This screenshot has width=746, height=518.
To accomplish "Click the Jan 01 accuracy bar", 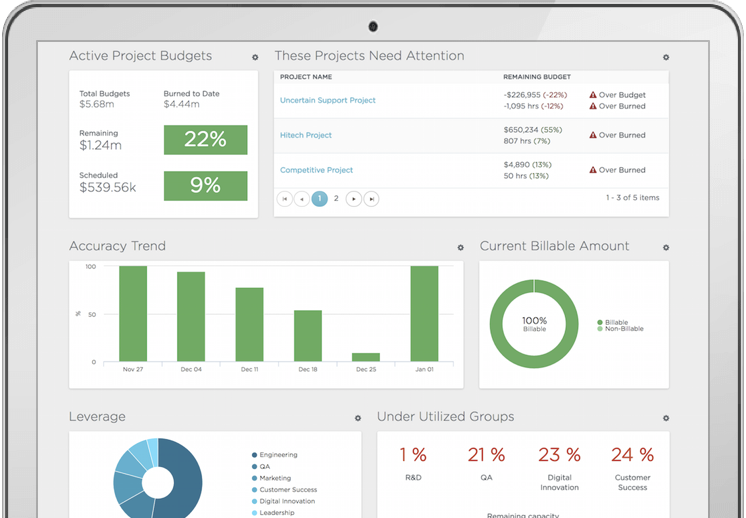I will [x=424, y=313].
